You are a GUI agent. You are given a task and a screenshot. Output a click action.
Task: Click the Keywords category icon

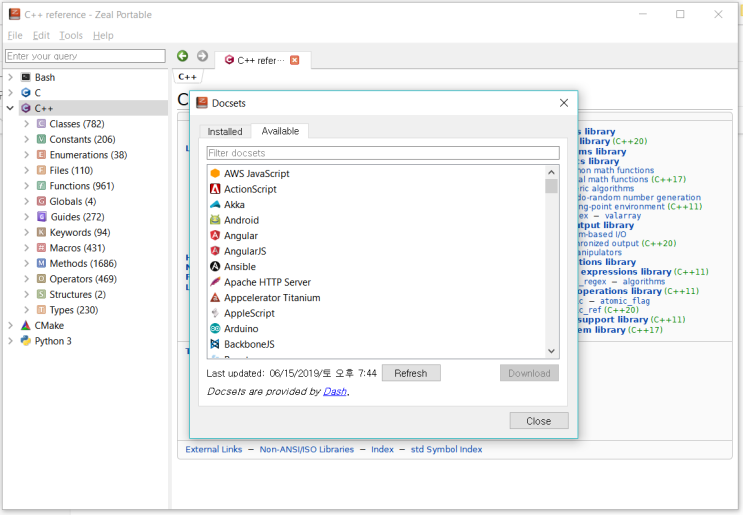point(42,232)
